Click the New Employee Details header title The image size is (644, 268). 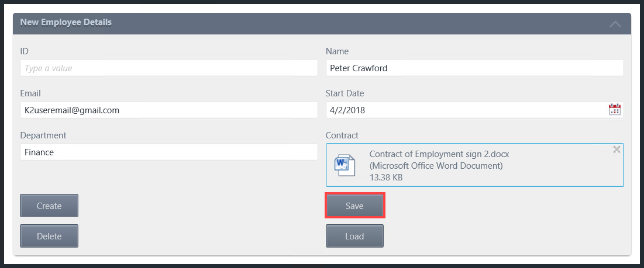[66, 22]
